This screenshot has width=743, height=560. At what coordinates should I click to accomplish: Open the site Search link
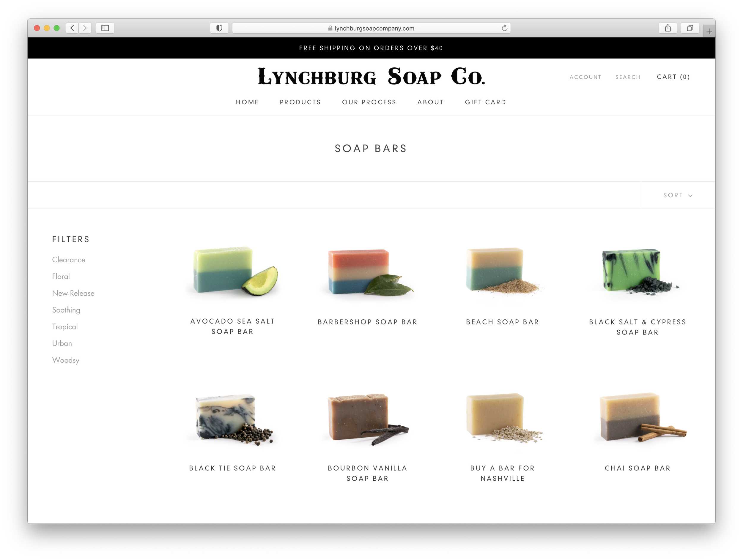click(x=627, y=77)
